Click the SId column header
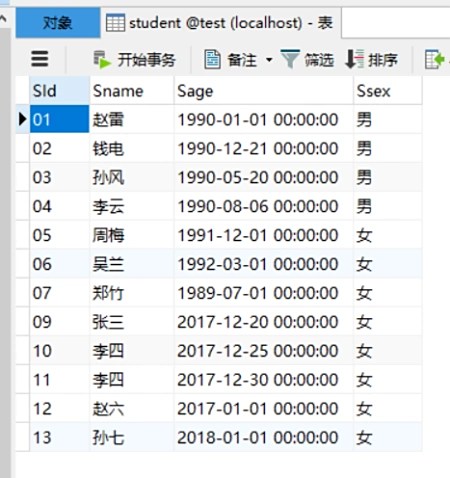 click(60, 91)
